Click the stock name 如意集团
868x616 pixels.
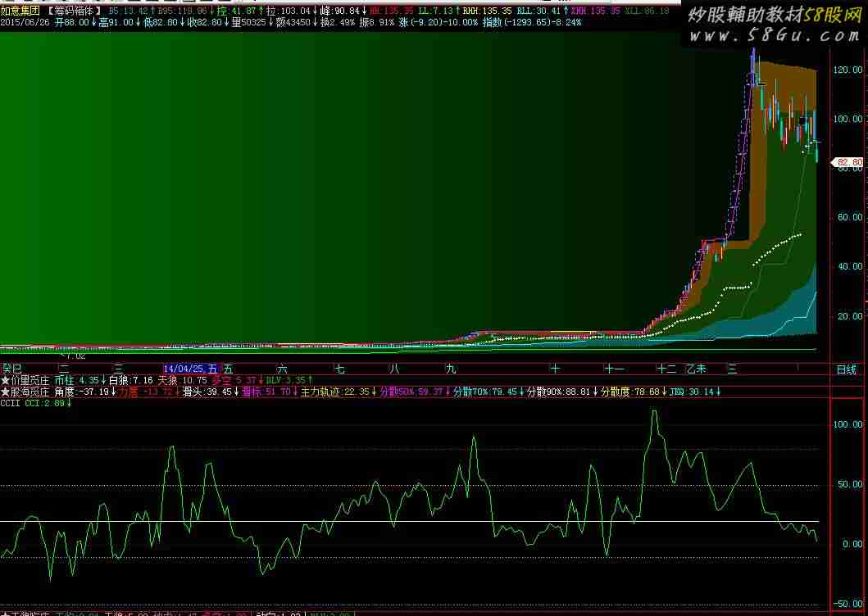[20, 11]
